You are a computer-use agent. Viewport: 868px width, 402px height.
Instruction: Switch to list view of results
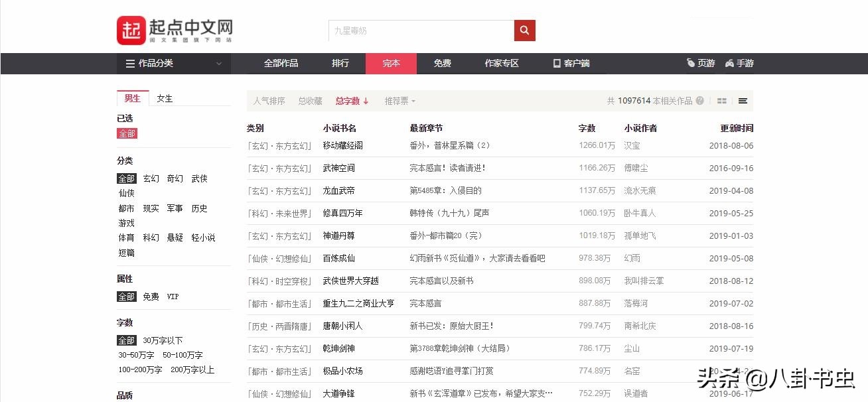tap(743, 100)
